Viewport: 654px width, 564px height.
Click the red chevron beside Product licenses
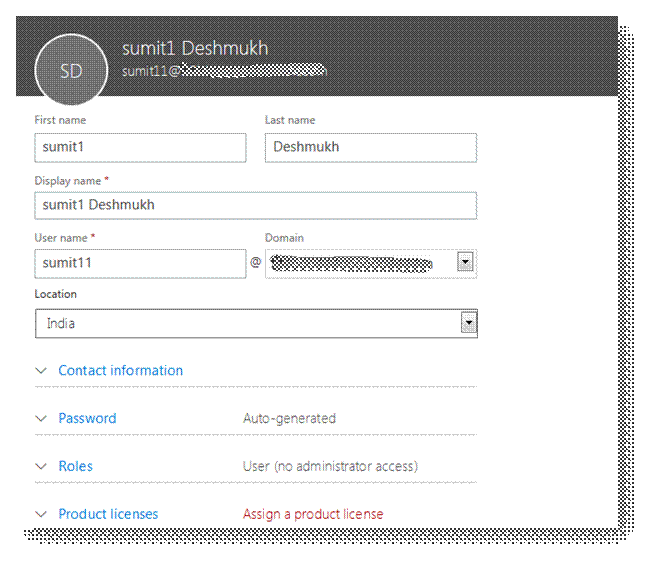[x=41, y=514]
